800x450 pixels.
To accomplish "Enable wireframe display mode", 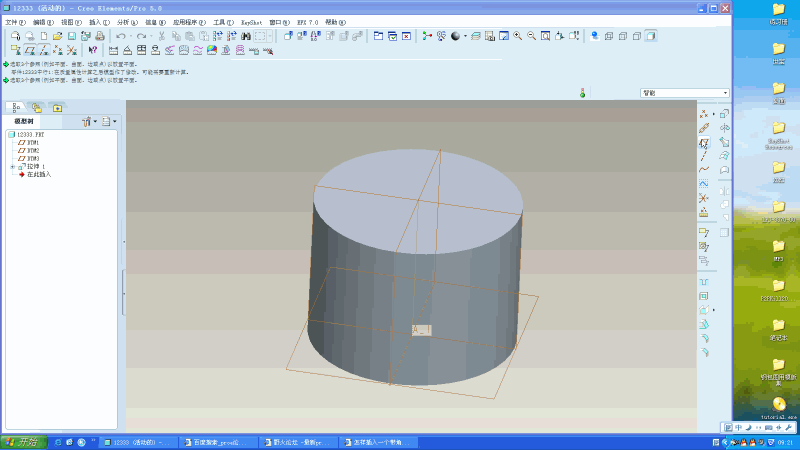I will point(609,36).
